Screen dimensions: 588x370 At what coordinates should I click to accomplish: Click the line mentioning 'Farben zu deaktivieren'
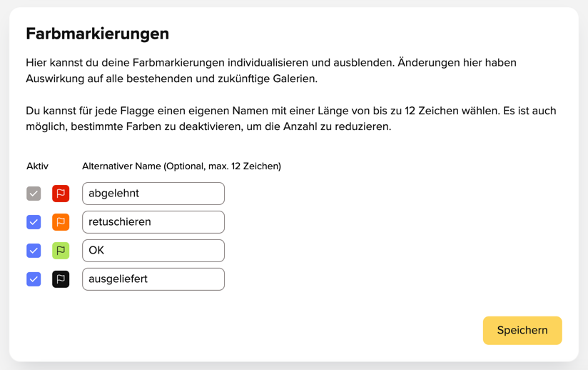[208, 127]
